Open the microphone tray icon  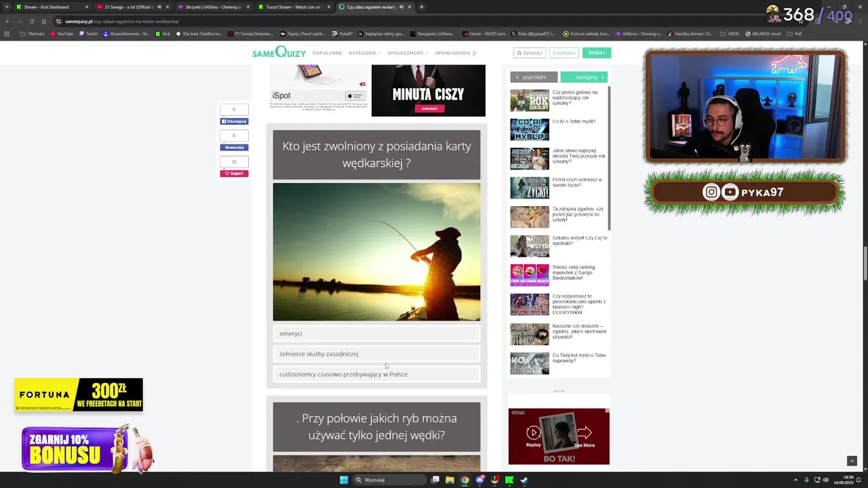pyautogui.click(x=806, y=480)
